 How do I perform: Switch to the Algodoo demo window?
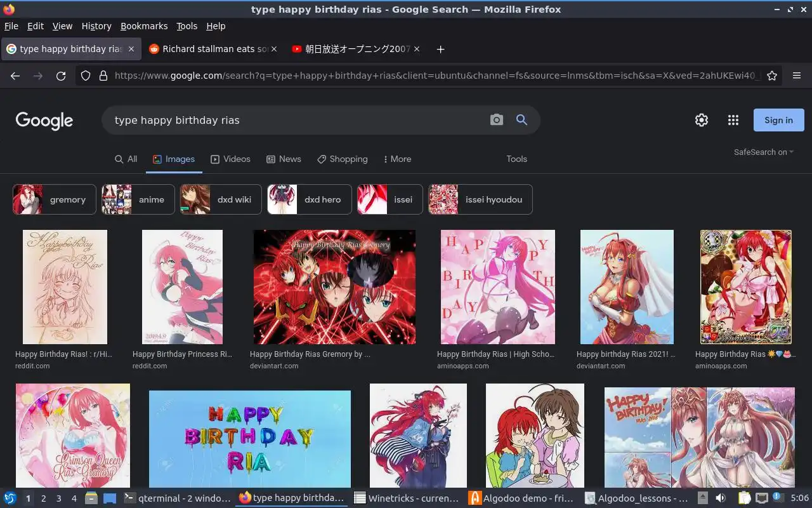(521, 498)
